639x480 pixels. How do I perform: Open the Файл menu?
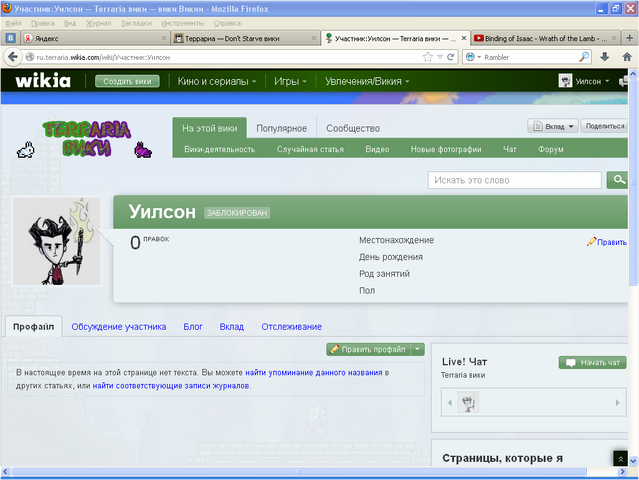coord(13,23)
